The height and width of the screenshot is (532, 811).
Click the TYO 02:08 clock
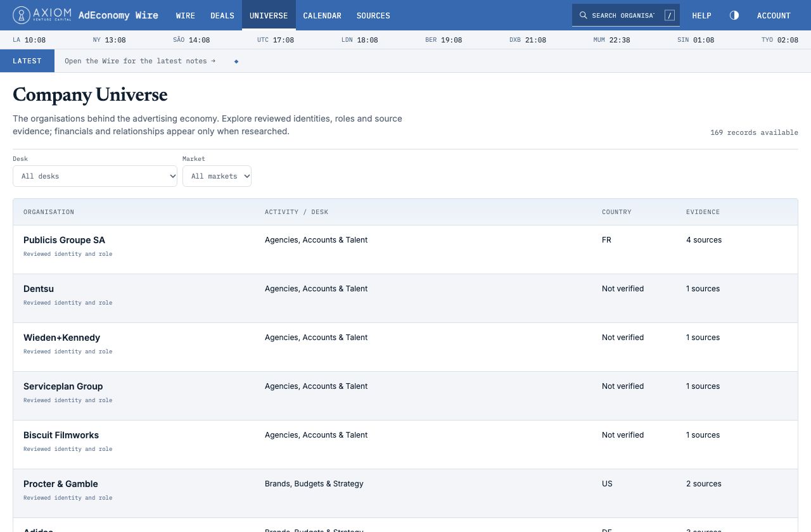point(780,40)
